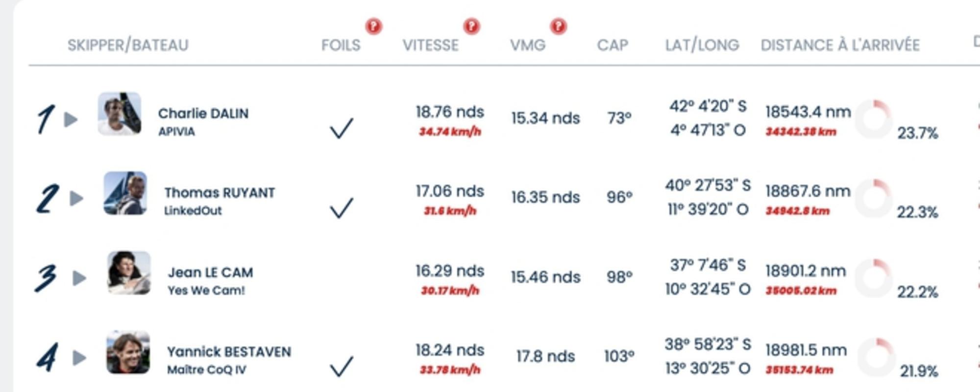Expand Thomas RUYANT's row arrow
Image resolution: width=980 pixels, height=392 pixels.
tap(76, 198)
